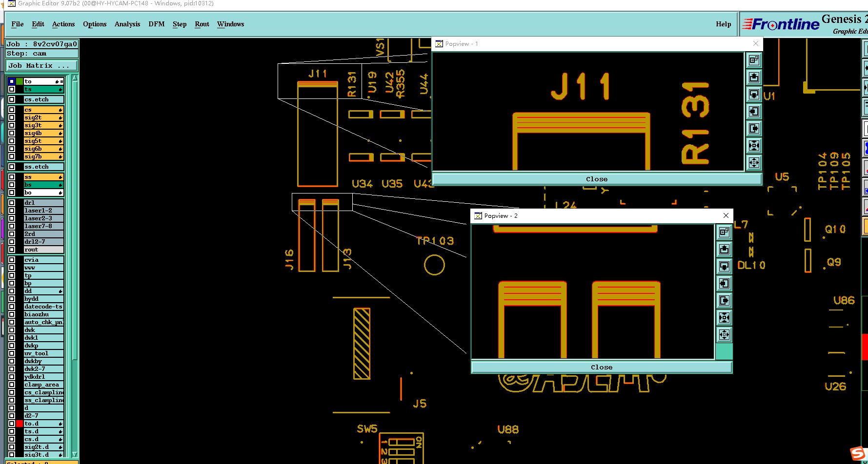Click the top window-link icon in Popview 2

pyautogui.click(x=724, y=232)
